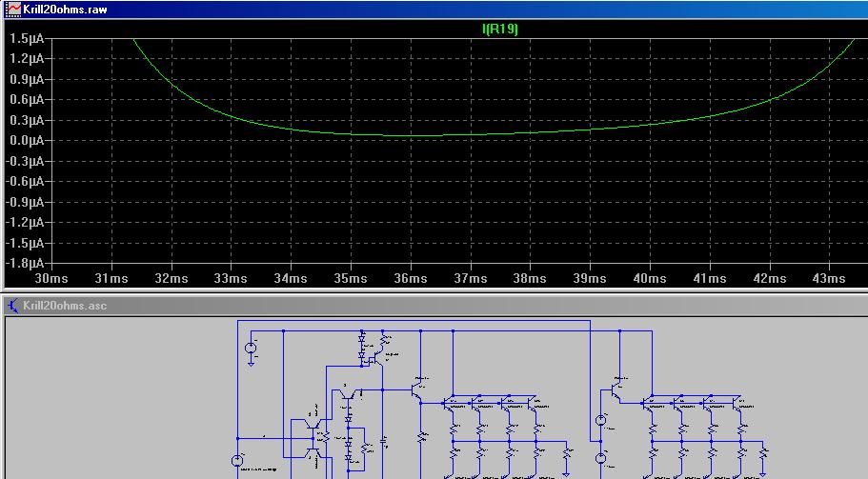Click the 39ms time axis label
The height and width of the screenshot is (479, 868).
pyautogui.click(x=590, y=278)
